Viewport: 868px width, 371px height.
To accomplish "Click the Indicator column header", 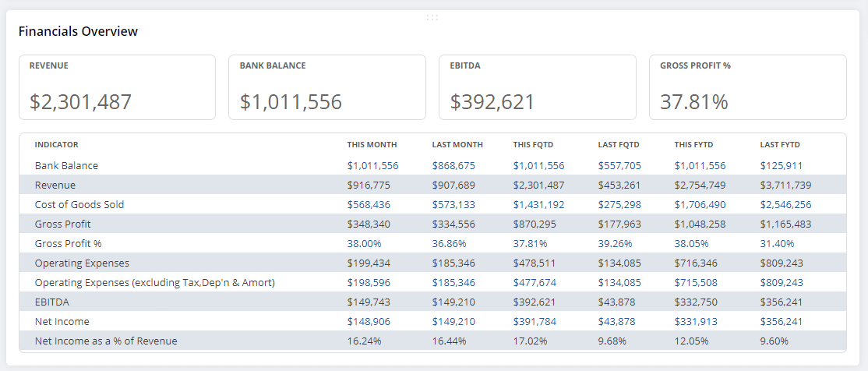I will pos(56,145).
